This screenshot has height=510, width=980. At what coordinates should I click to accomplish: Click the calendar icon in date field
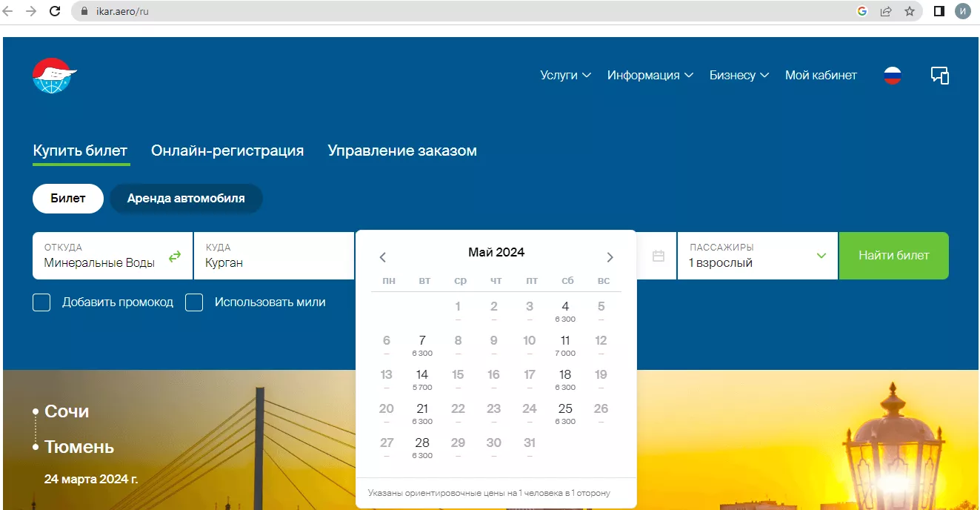pyautogui.click(x=658, y=256)
